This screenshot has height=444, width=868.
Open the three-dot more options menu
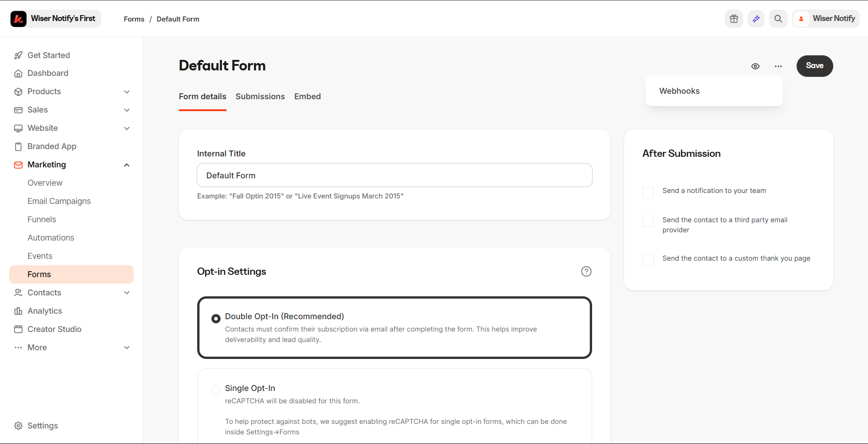[778, 66]
